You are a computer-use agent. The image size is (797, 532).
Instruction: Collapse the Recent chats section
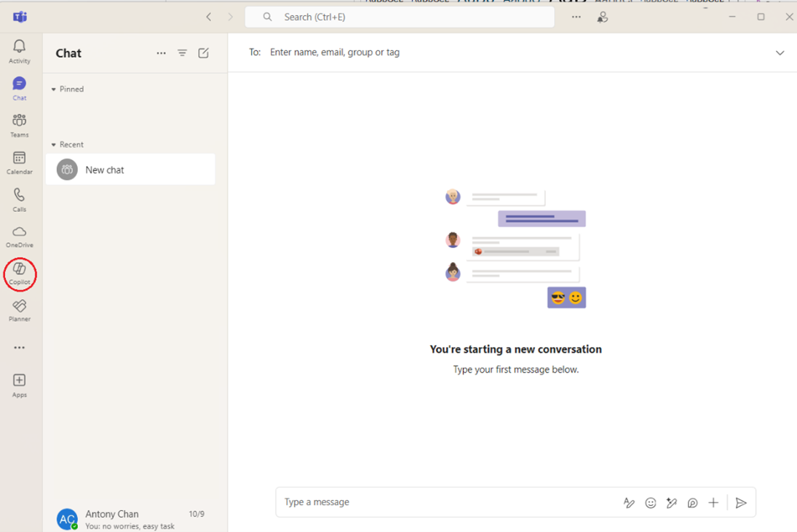(54, 145)
